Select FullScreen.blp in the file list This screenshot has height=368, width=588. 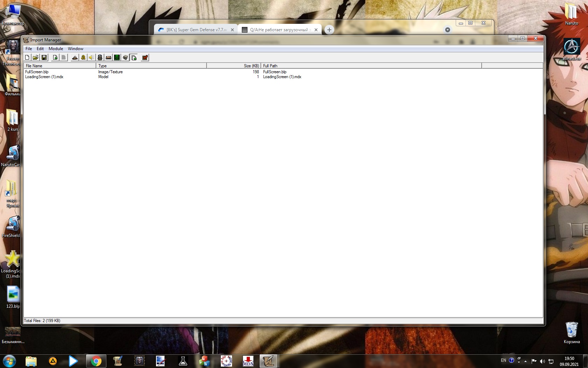coord(37,72)
